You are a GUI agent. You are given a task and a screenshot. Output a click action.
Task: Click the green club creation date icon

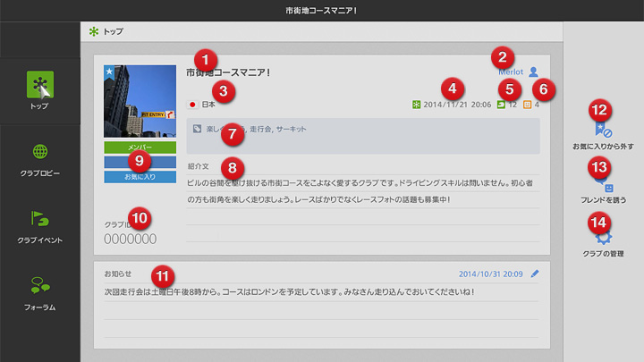[x=416, y=105]
